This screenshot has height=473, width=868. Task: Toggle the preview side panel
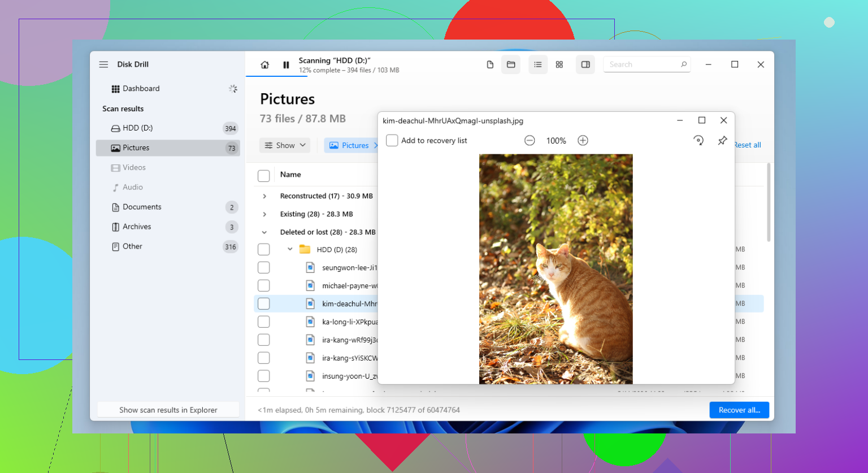(x=585, y=65)
